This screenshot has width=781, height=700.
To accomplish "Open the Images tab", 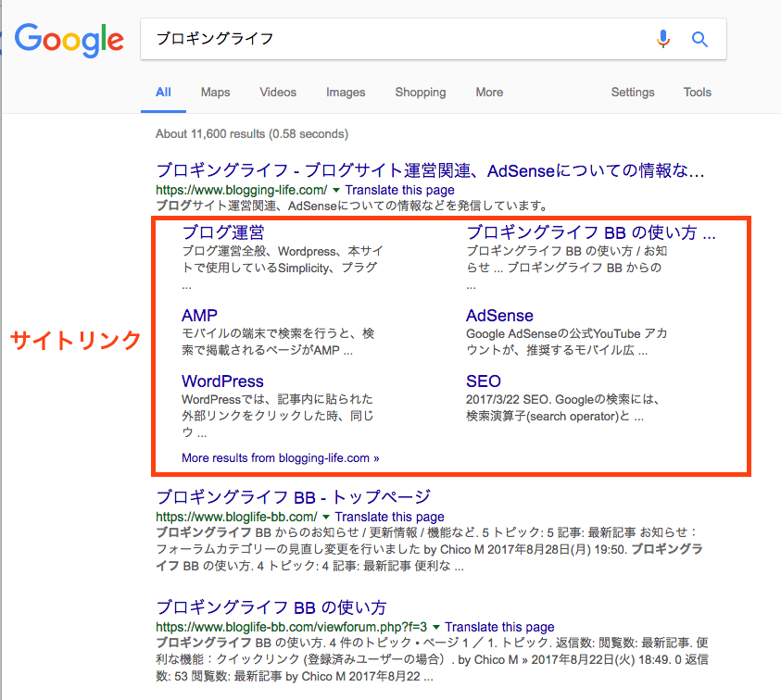I will tap(346, 92).
